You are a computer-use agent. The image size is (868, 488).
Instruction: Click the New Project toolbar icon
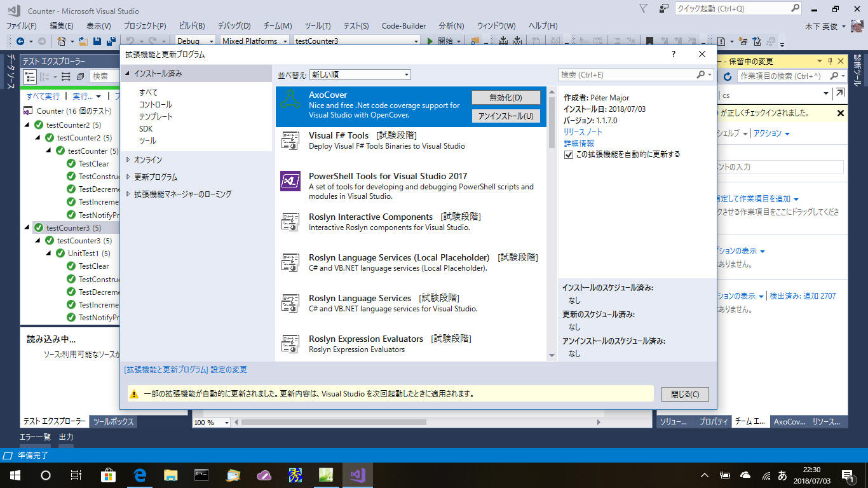point(62,41)
